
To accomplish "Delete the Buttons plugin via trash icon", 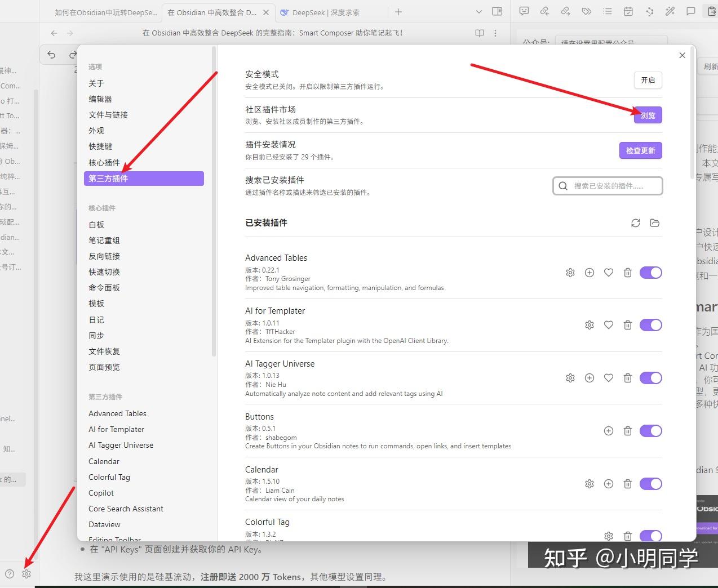I will click(628, 431).
